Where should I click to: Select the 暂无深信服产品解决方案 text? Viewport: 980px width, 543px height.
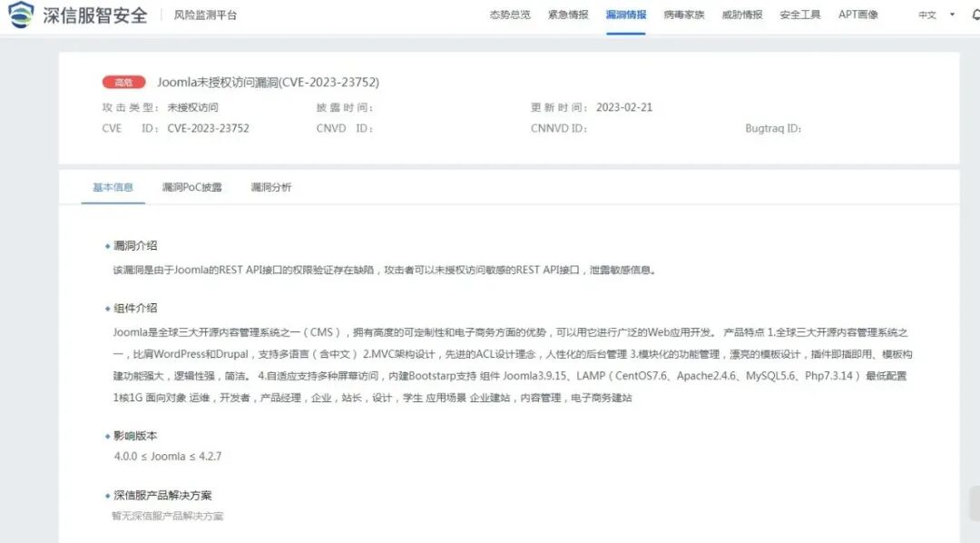pos(168,516)
